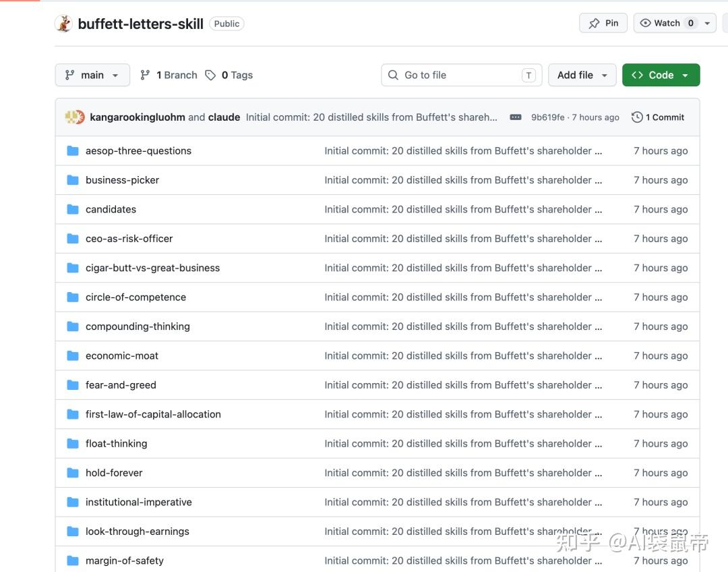Click the repository kangaroo avatar icon
The height and width of the screenshot is (572, 728).
click(x=63, y=24)
